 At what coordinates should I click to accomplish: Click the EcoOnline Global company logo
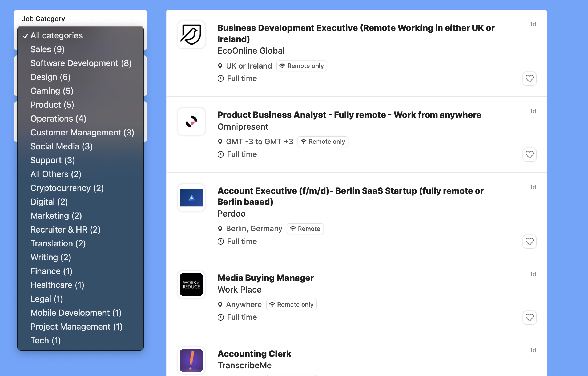coord(191,35)
